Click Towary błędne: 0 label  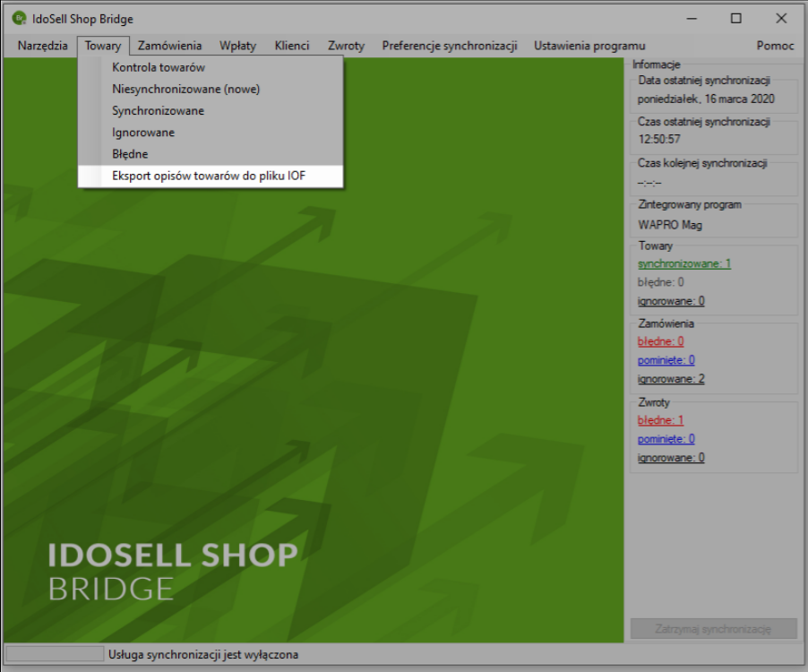point(660,282)
